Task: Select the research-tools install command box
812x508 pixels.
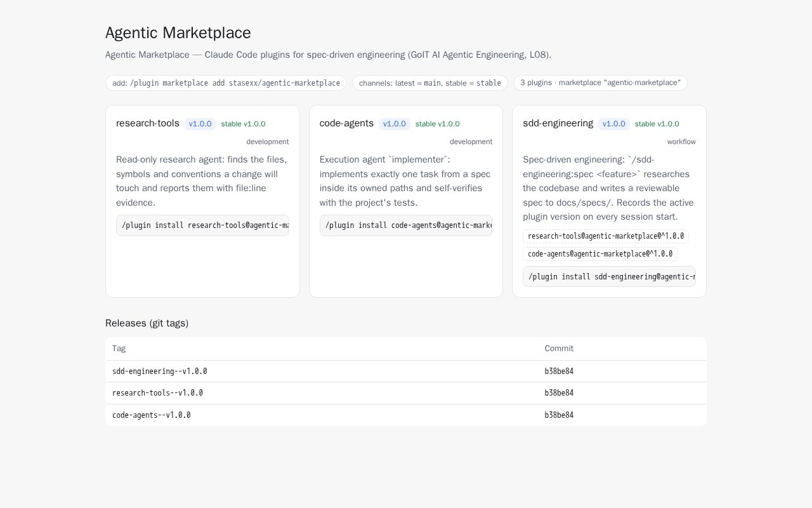Action: [202, 225]
